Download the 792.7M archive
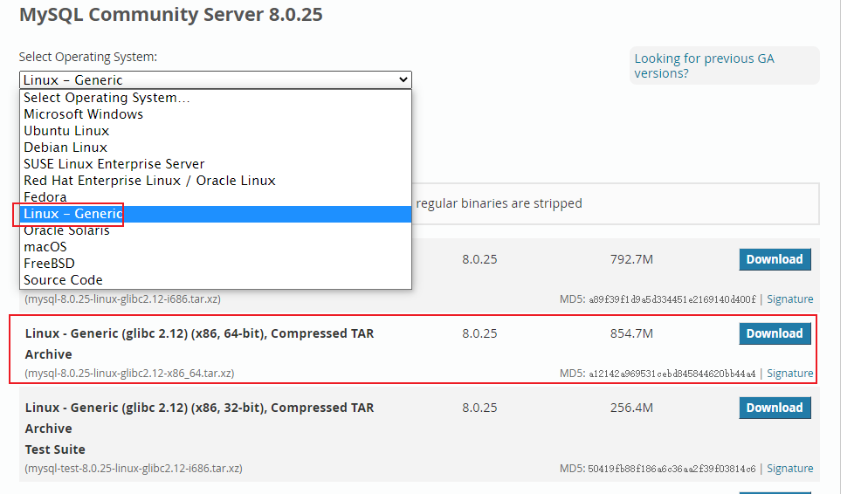The width and height of the screenshot is (868, 494). pos(775,259)
